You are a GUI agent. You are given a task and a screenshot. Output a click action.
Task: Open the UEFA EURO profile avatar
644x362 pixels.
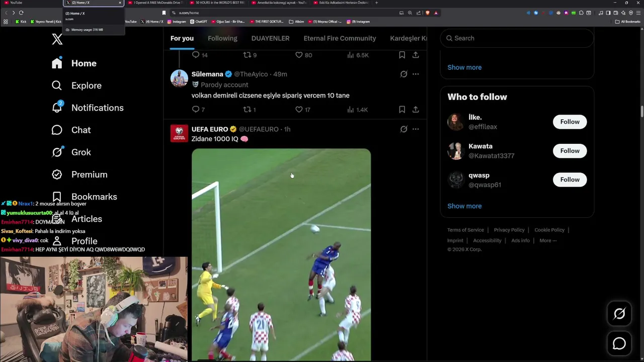[x=179, y=133]
